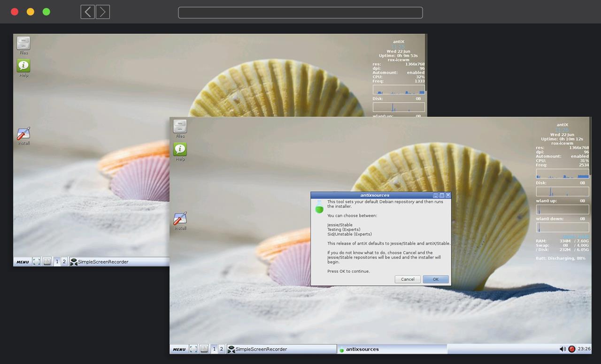Open Files icon on front desktop
The width and height of the screenshot is (601, 364).
pyautogui.click(x=180, y=126)
